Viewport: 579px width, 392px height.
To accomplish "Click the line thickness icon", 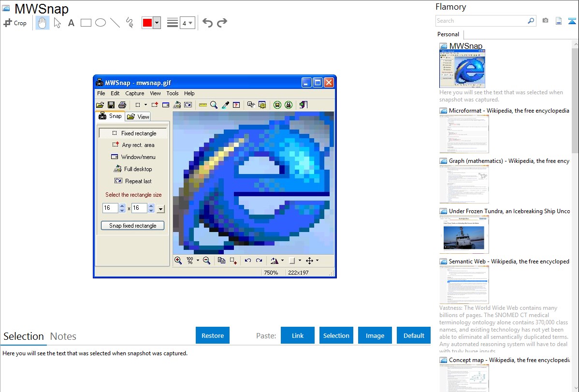I will [172, 23].
